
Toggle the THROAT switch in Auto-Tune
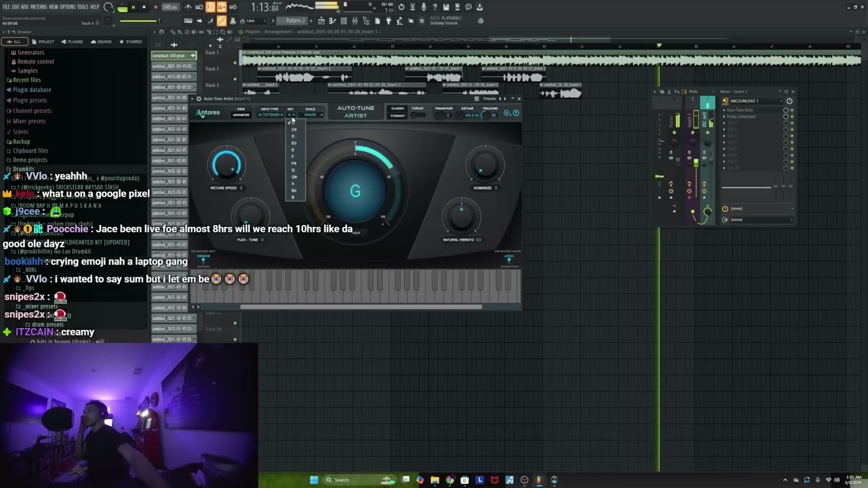[418, 115]
